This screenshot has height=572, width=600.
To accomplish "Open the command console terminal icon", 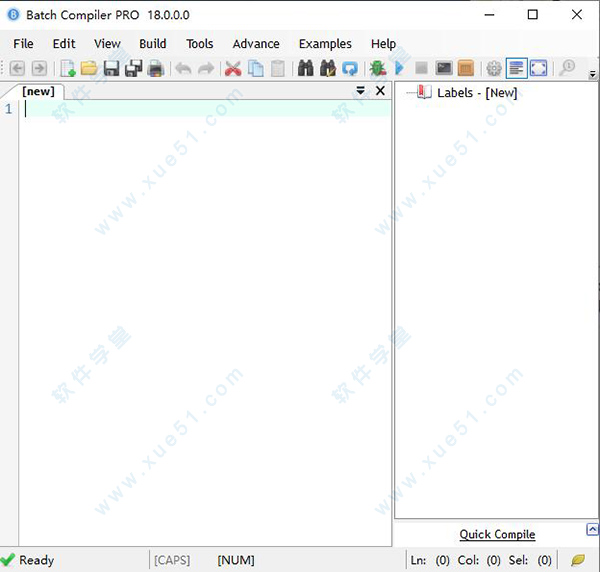I will point(444,68).
